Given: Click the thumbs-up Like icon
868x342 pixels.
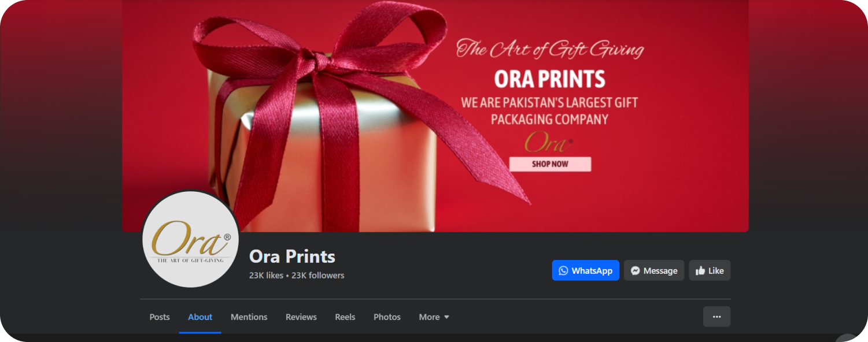Looking at the screenshot, I should [x=700, y=270].
